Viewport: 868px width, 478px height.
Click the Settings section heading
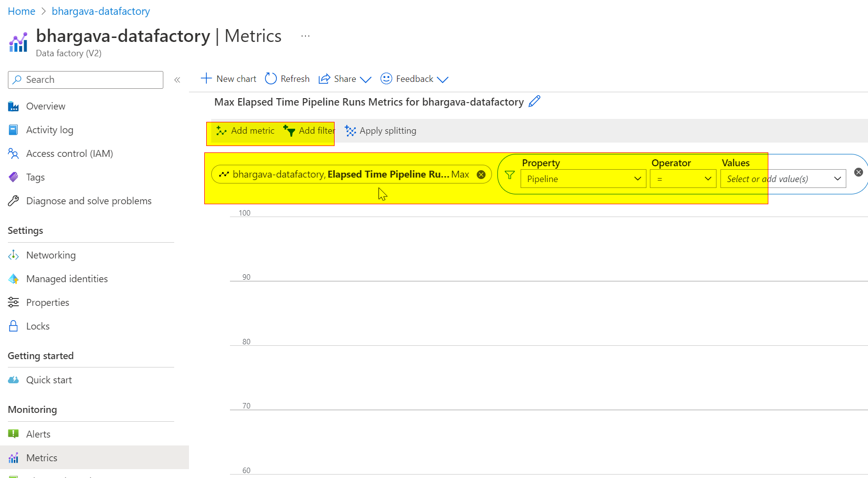pos(25,230)
